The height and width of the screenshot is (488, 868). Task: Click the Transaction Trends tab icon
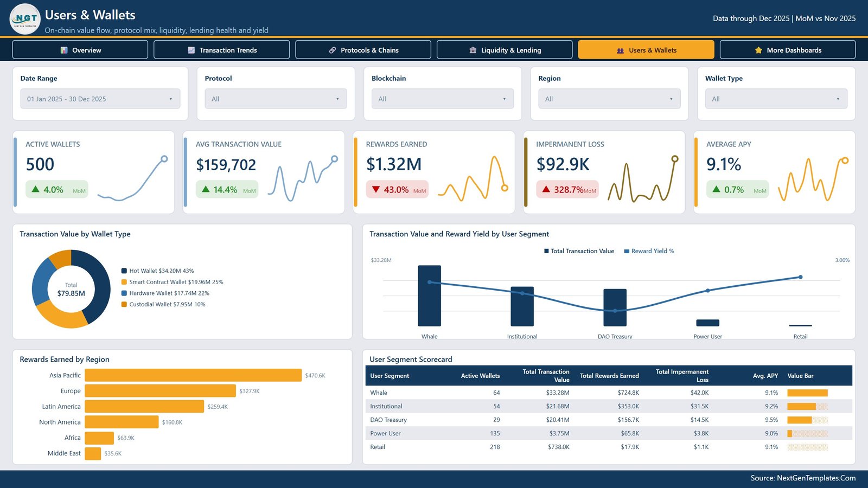[191, 50]
